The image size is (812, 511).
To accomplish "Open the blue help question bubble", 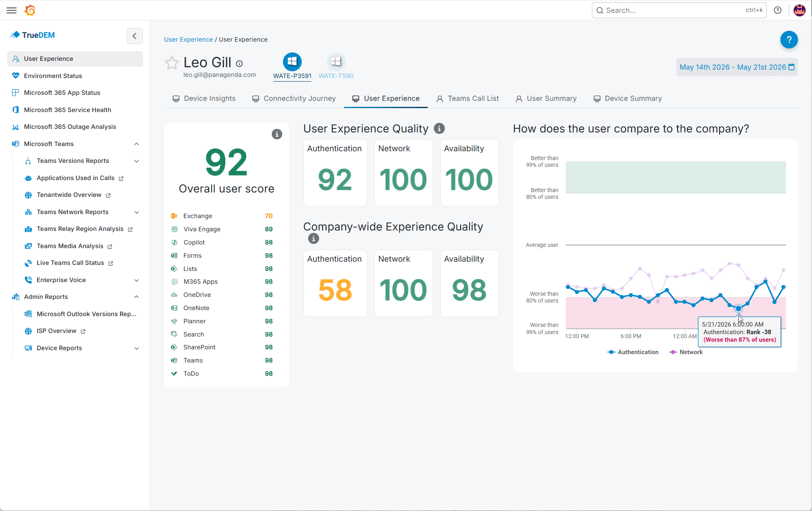I will (789, 40).
